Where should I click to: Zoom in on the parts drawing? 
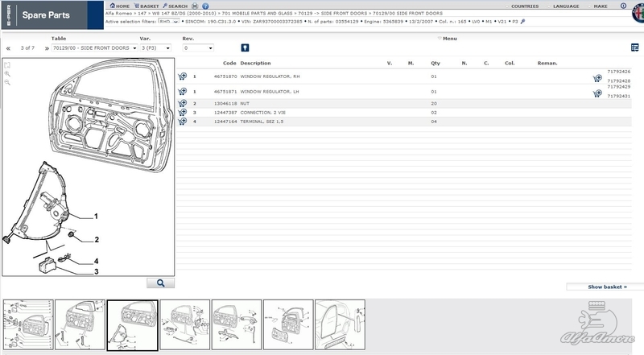pos(7,73)
